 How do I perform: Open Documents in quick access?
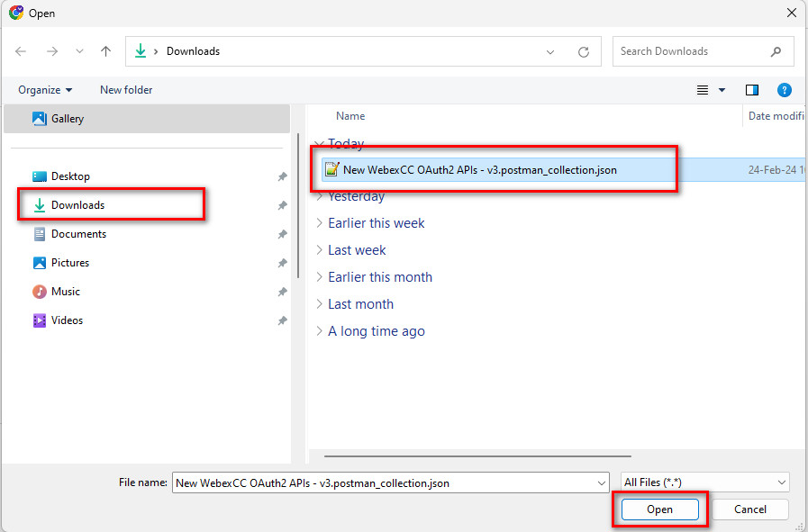pyautogui.click(x=69, y=234)
